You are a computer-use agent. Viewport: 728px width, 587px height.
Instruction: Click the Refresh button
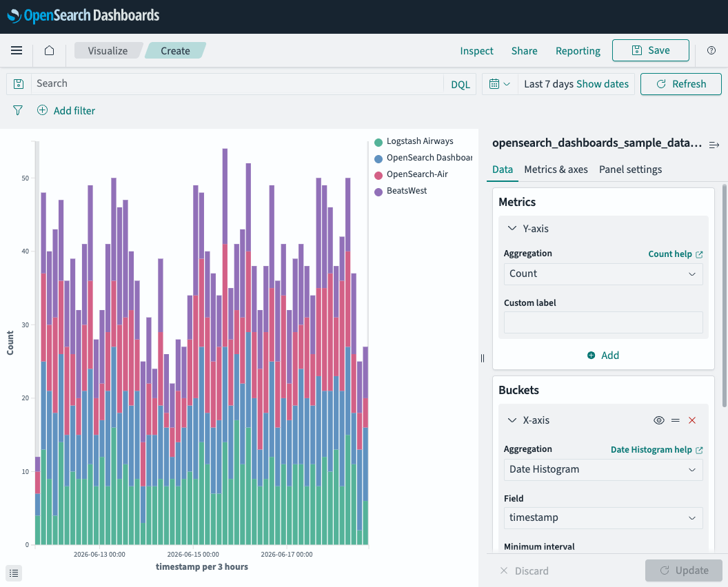click(680, 84)
